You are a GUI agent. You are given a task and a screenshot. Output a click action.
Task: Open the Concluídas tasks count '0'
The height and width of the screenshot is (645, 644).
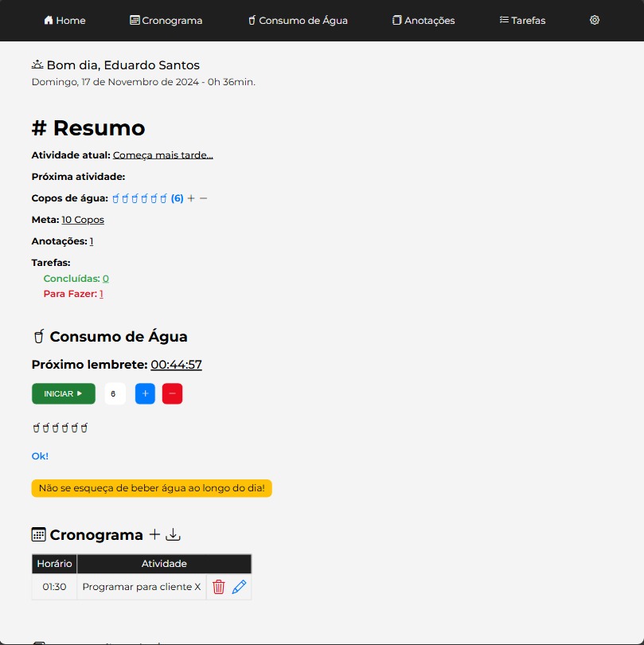[106, 279]
